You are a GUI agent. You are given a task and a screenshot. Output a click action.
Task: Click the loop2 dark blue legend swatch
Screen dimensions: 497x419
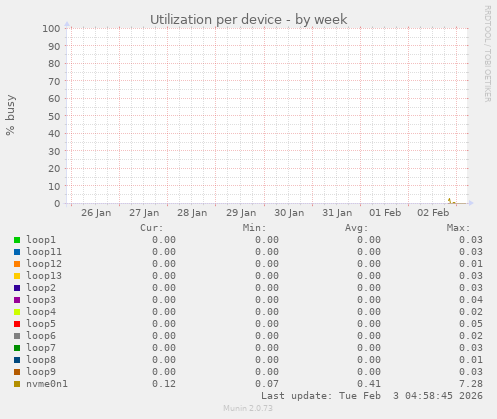coord(17,288)
